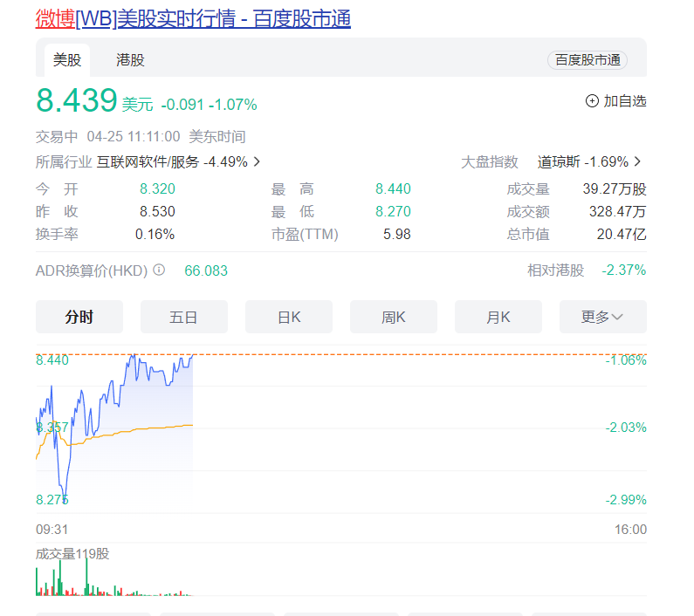The image size is (694, 616).
Task: Click the 昨收 value 8.530
Action: click(x=157, y=211)
